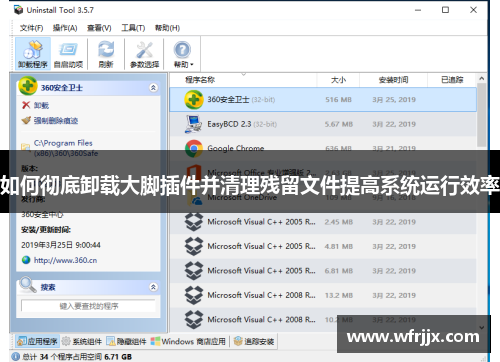Click the Uninstall Tool app icon in title bar
Screen dimensions: 500x362
(18, 10)
